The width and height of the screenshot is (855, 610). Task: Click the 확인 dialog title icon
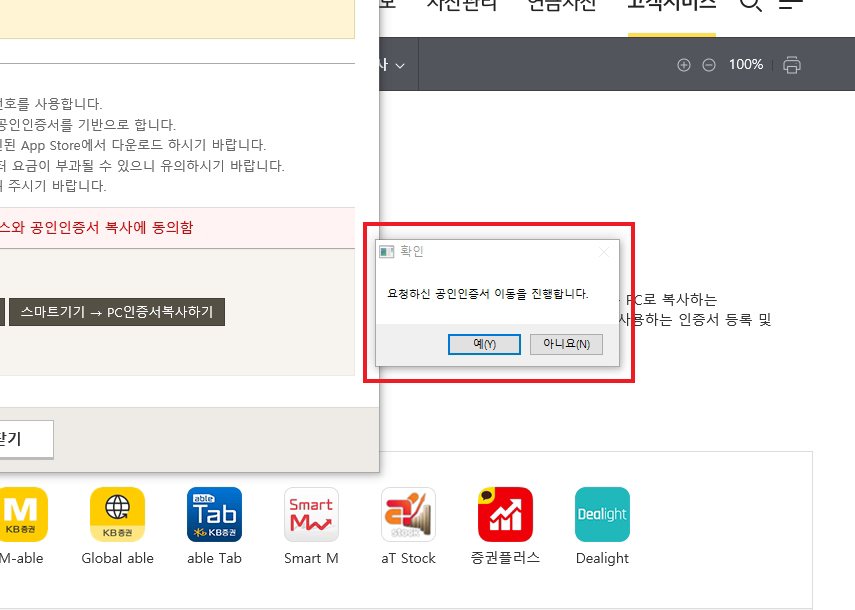click(x=387, y=251)
